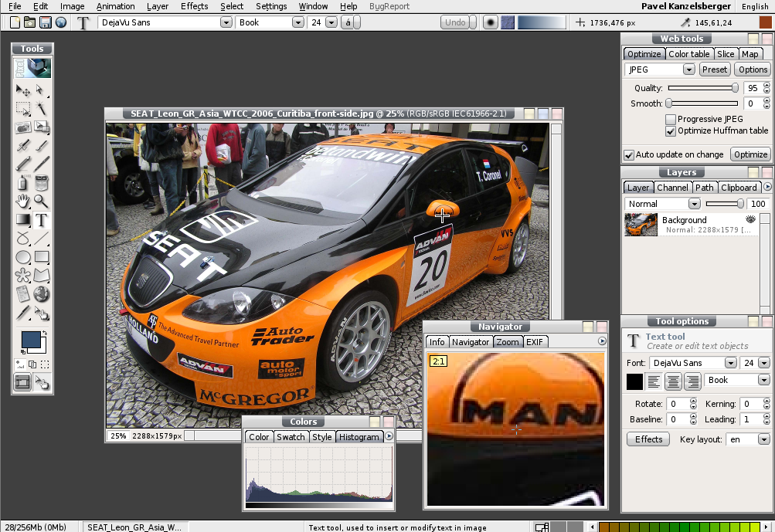
Task: Click the blue foreground color swatch
Action: (x=31, y=341)
